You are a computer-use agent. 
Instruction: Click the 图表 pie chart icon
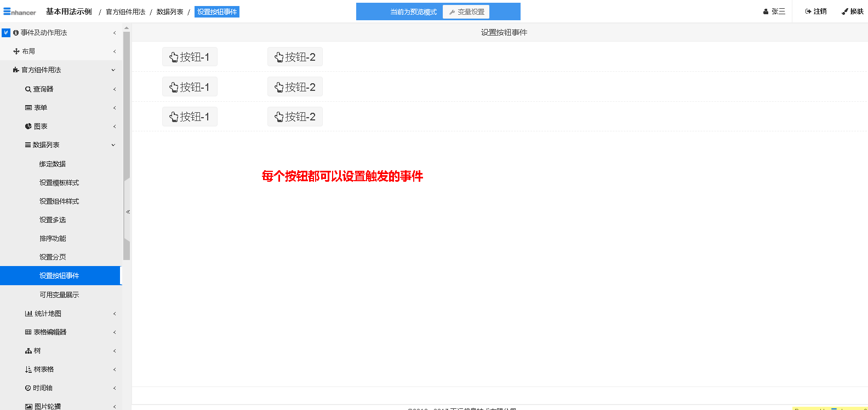[x=28, y=126]
